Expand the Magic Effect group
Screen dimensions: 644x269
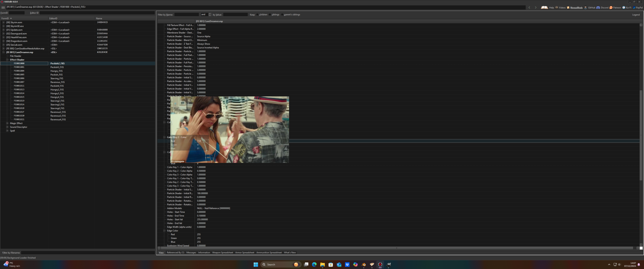click(x=7, y=123)
